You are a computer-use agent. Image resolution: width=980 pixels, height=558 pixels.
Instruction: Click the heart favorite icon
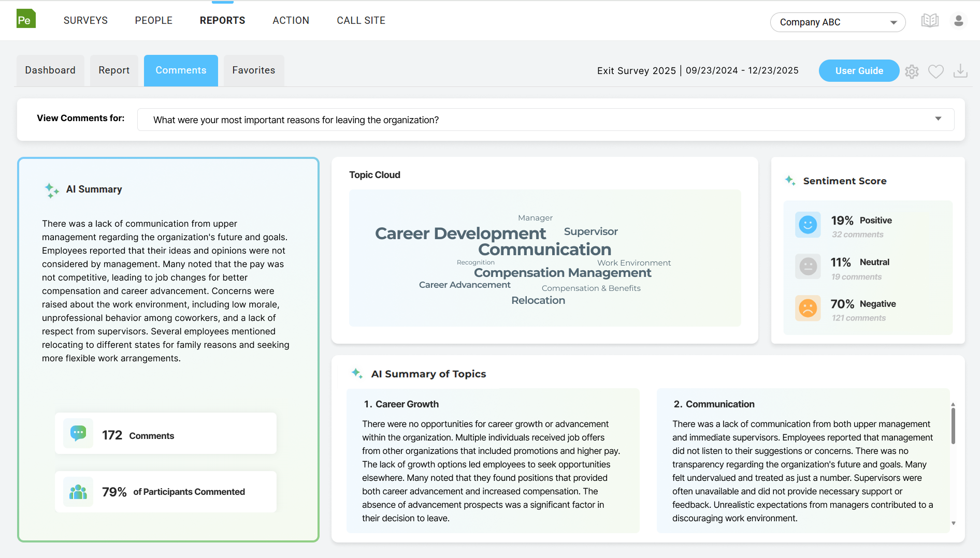935,71
